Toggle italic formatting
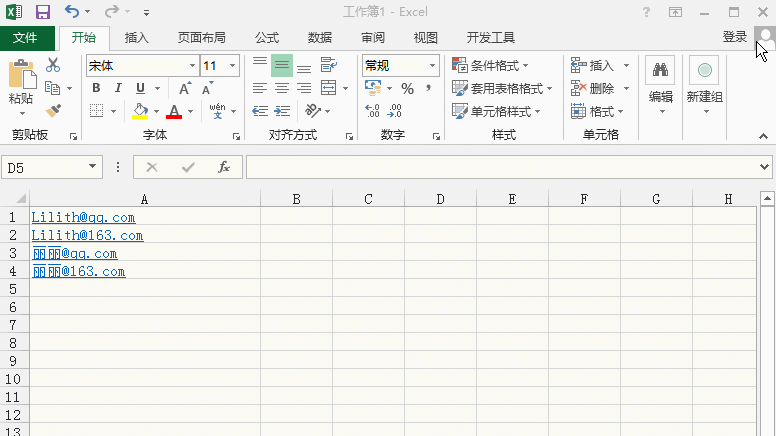Screen dimensions: 776x436 click(x=118, y=88)
